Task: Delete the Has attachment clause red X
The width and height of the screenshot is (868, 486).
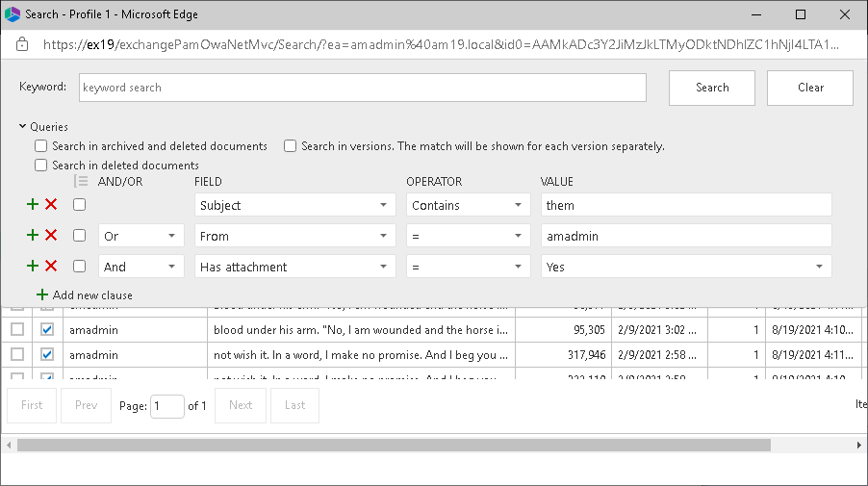Action: pos(51,267)
